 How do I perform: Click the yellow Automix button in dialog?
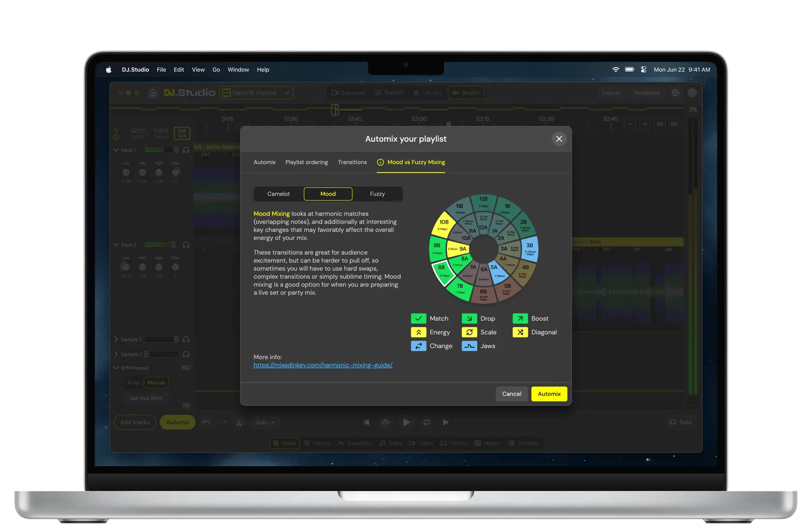[549, 394]
